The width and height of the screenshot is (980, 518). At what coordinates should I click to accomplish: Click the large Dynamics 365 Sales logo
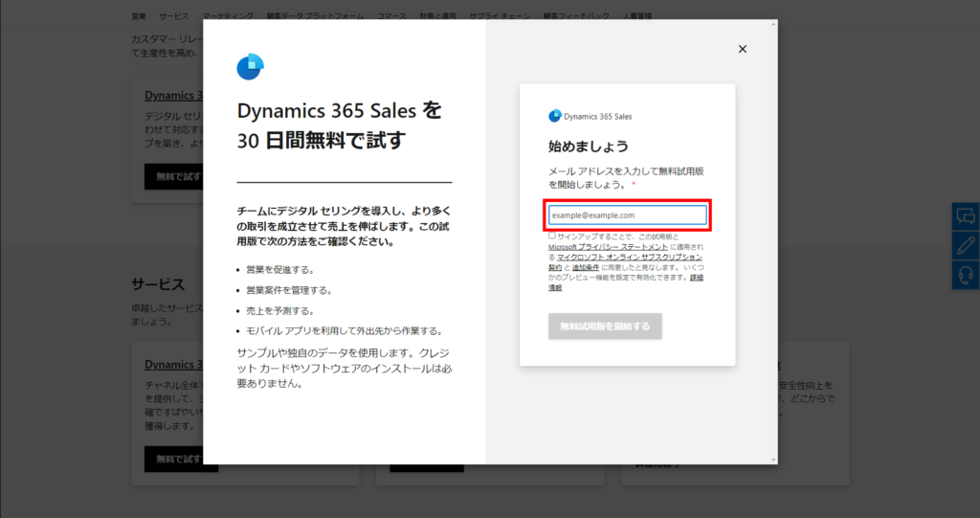point(251,67)
